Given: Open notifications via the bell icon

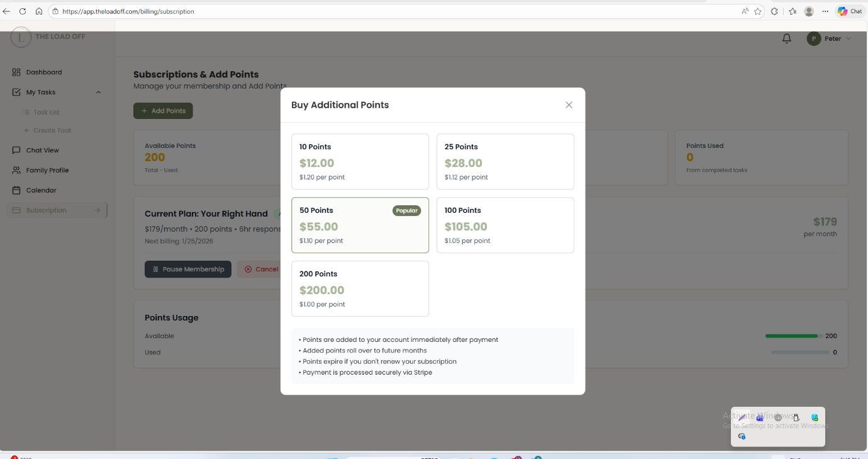Looking at the screenshot, I should 786,38.
